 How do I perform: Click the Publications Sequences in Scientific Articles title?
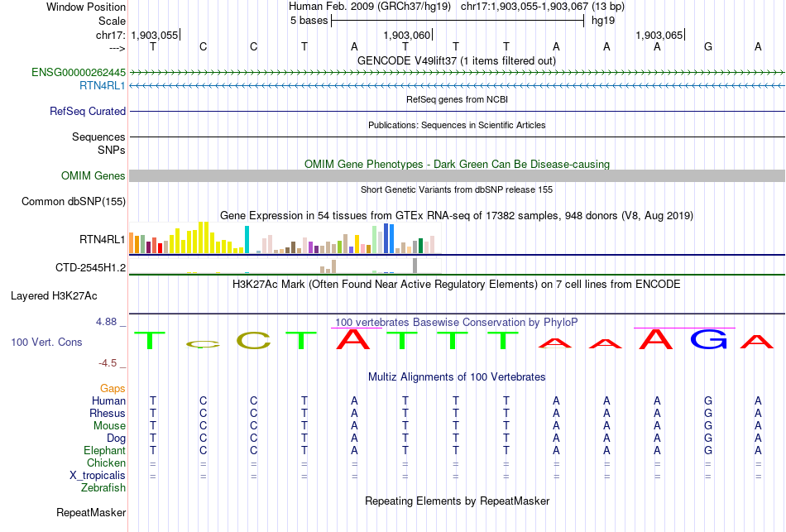[x=457, y=125]
